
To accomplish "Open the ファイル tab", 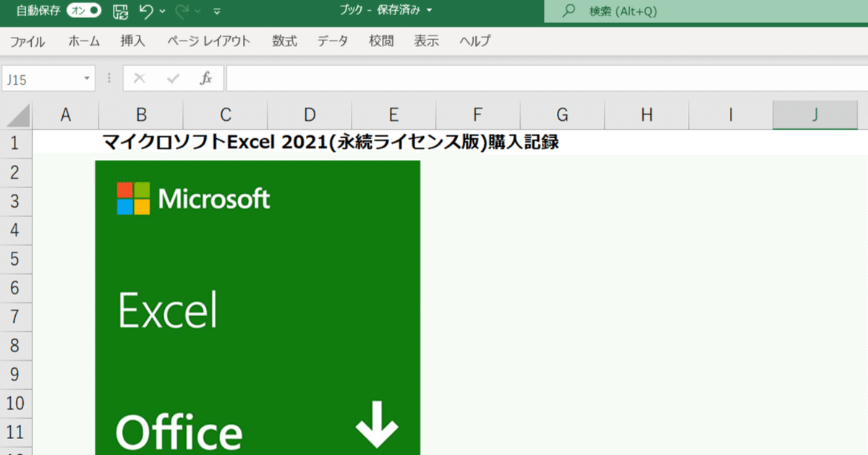I will (x=27, y=41).
